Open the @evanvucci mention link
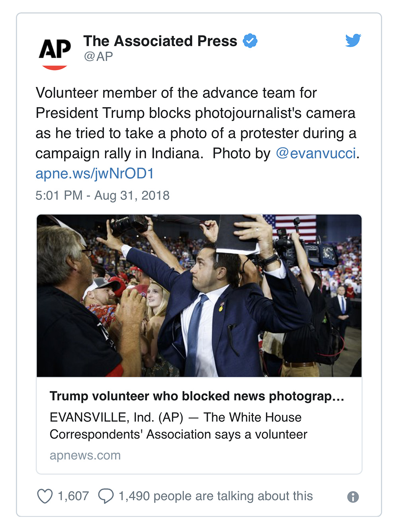This screenshot has height=532, width=398. click(316, 153)
